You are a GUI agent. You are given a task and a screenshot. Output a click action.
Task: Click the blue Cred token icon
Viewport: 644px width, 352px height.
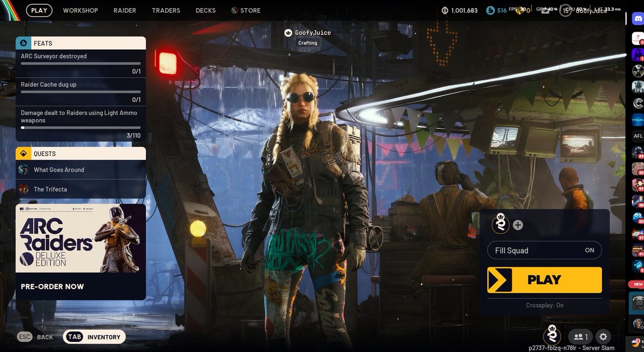[490, 10]
